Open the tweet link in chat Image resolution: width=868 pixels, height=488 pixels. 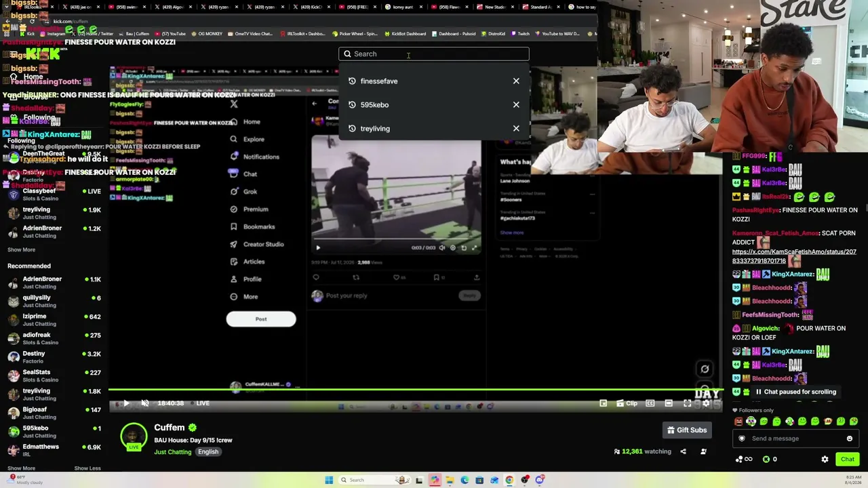(794, 256)
